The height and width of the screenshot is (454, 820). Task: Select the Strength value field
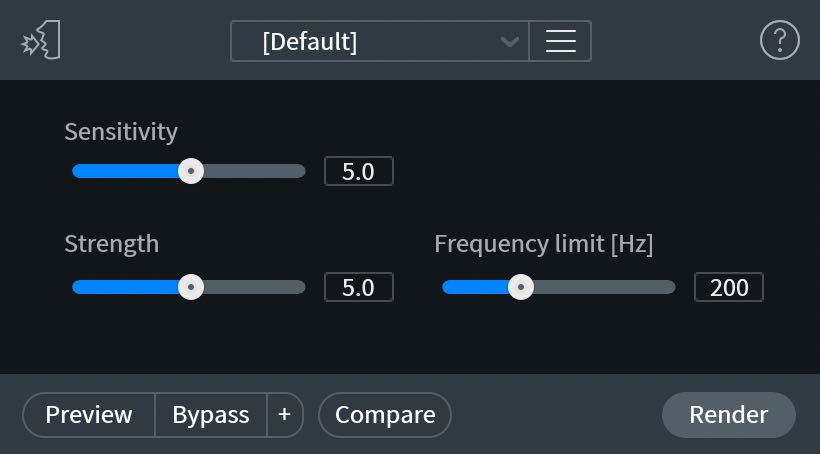358,288
